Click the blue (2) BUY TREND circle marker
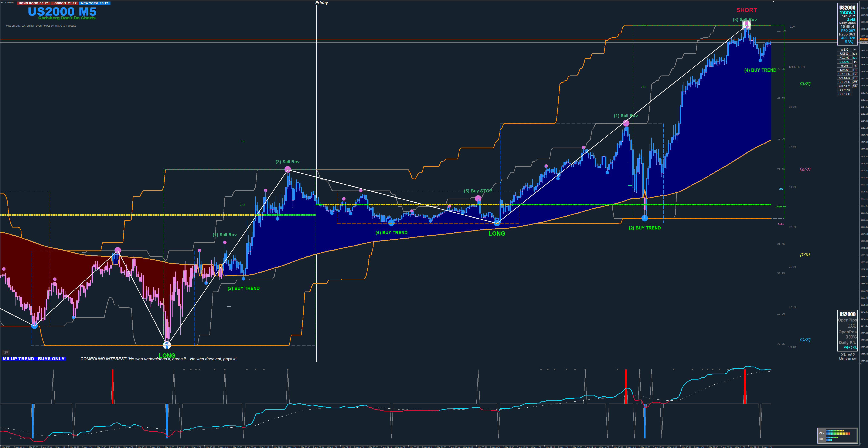Screen dimensions: 868x448 (x=644, y=218)
